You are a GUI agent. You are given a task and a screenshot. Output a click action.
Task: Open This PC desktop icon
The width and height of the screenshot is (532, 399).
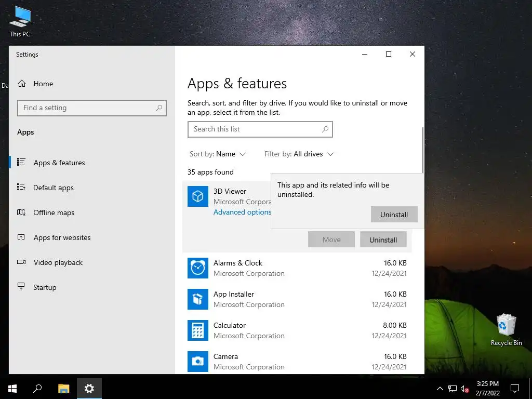click(20, 22)
